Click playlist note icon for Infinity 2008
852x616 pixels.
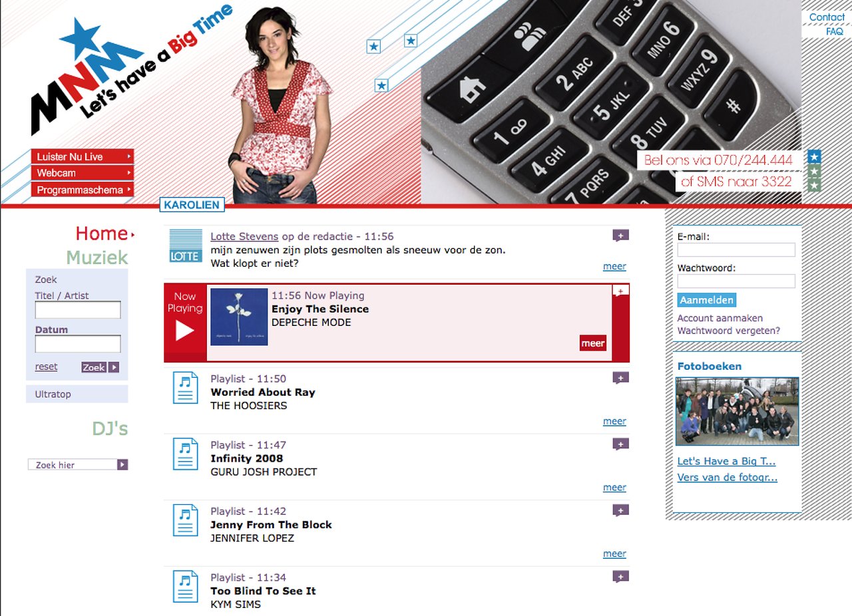[x=185, y=454]
